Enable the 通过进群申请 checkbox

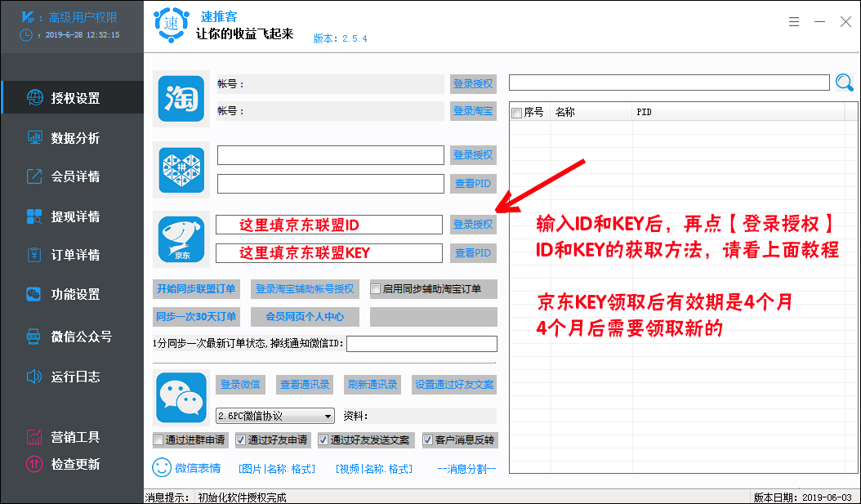pyautogui.click(x=158, y=439)
